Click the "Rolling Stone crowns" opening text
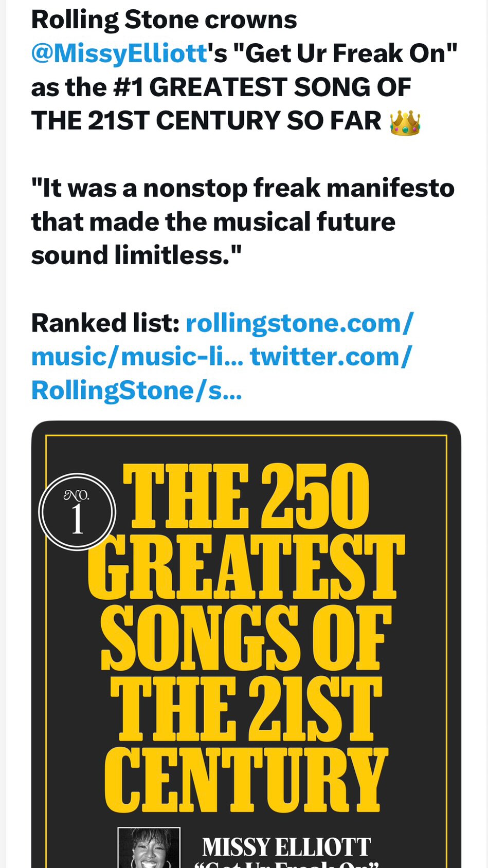This screenshot has width=488, height=868. tap(164, 20)
